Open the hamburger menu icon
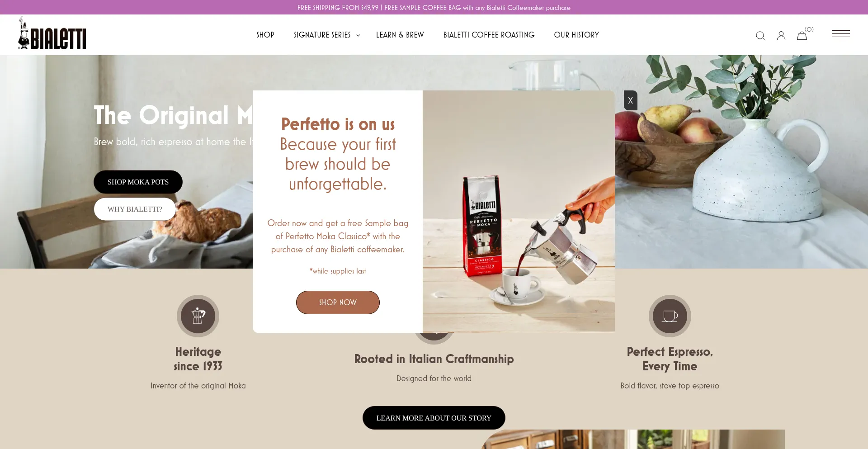 pyautogui.click(x=841, y=34)
